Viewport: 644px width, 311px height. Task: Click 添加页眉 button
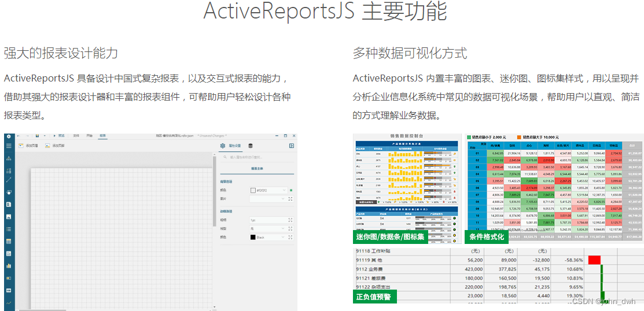(x=28, y=146)
